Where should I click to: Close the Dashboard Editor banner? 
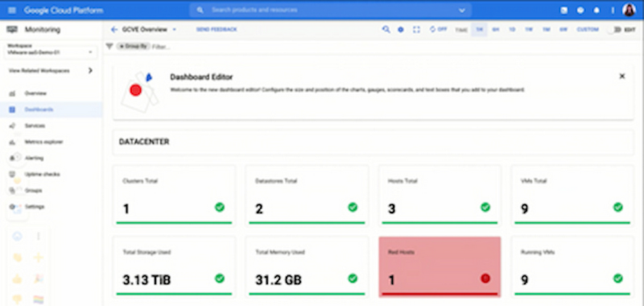[622, 76]
